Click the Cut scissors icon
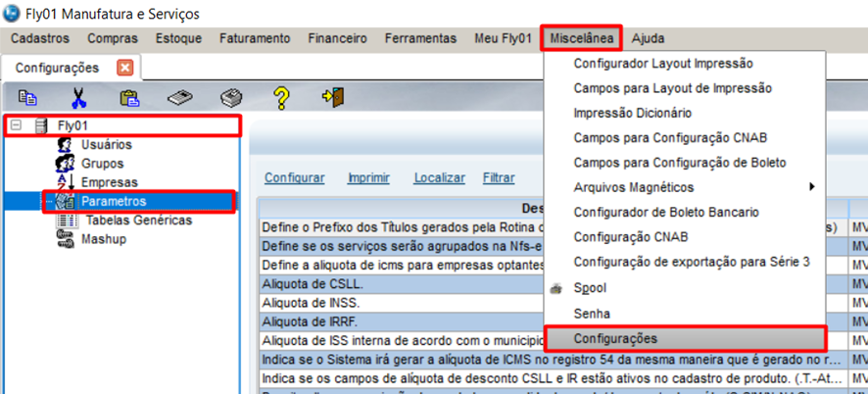Screen dimensions: 868x394 78,98
